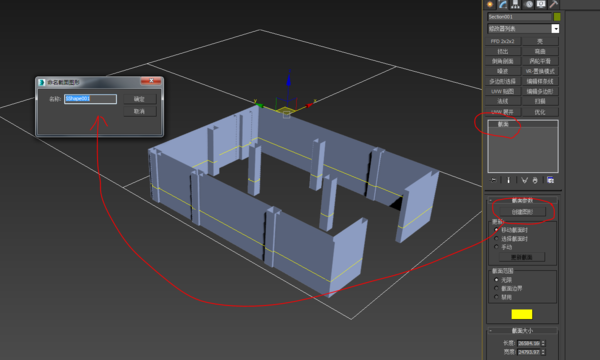
Task: Apply the UVW 贴图 modifier button
Action: tap(503, 91)
